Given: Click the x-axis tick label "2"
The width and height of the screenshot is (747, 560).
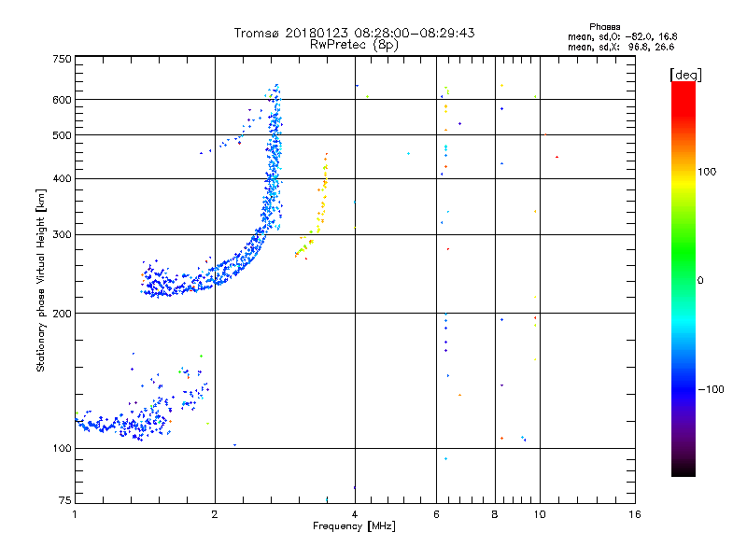Looking at the screenshot, I should pos(215,514).
